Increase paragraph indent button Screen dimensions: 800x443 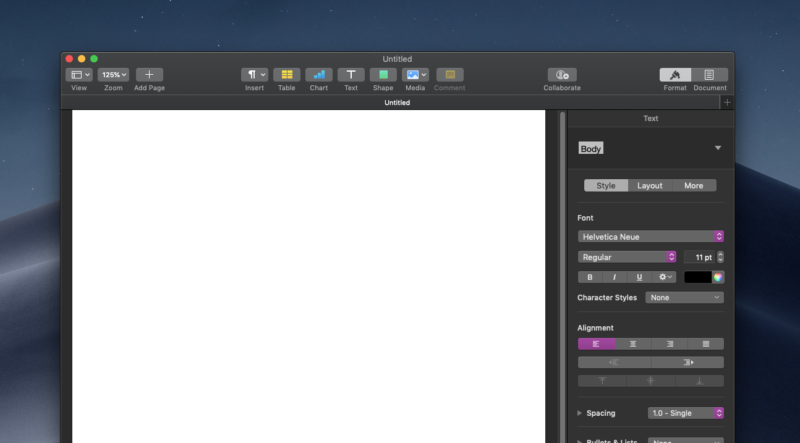(688, 362)
